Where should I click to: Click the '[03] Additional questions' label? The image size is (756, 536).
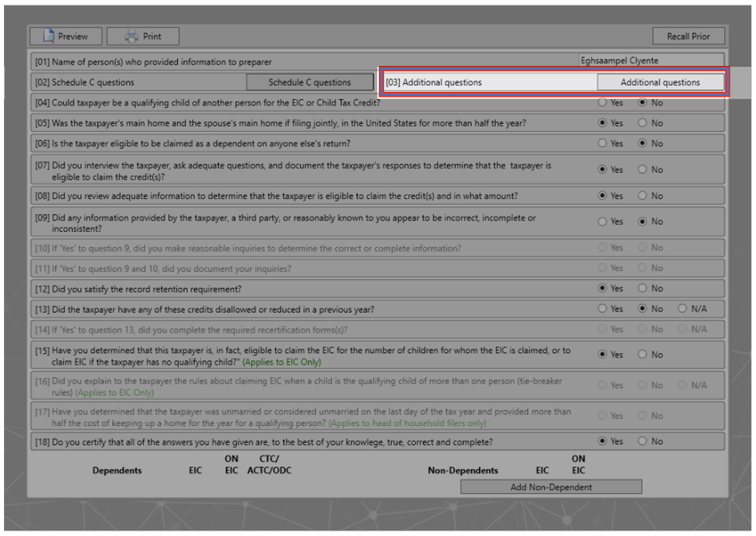pyautogui.click(x=433, y=82)
